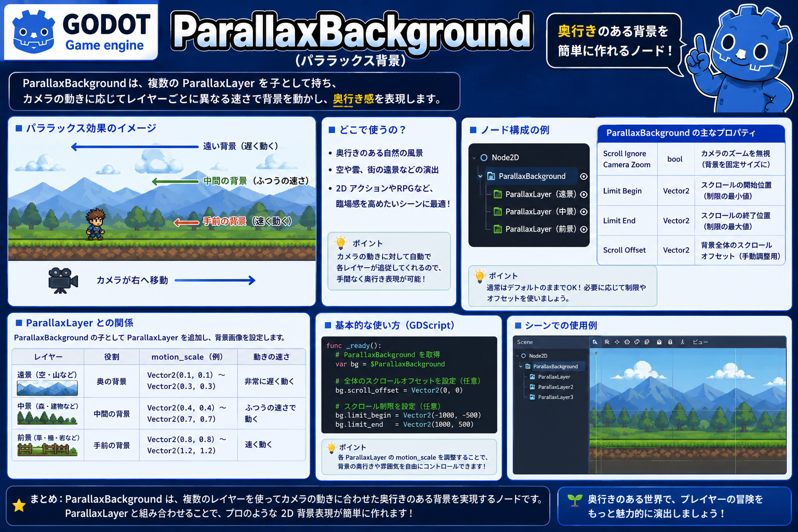Click the "Limit End" property name

coord(619,221)
